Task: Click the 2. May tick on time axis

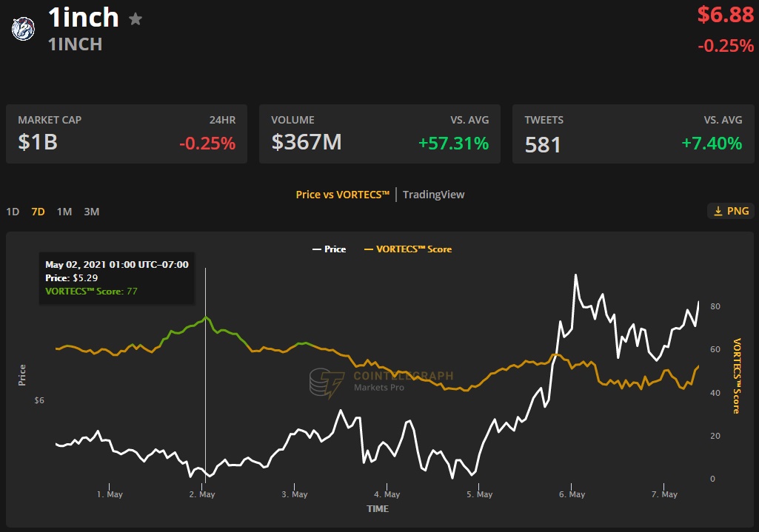Action: click(202, 494)
